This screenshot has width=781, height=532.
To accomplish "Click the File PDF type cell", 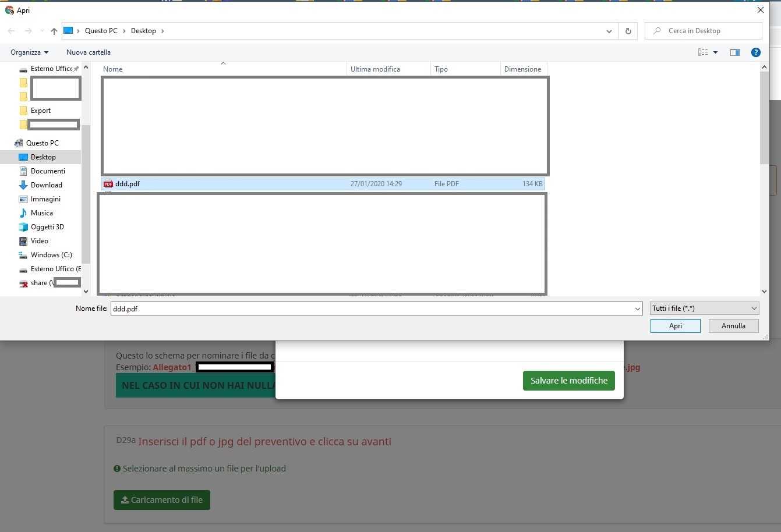I will pos(447,184).
